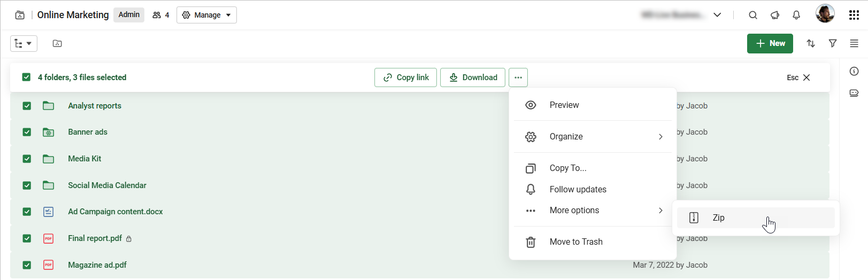Uncheck the Analyst reports folder checkbox

pyautogui.click(x=27, y=106)
